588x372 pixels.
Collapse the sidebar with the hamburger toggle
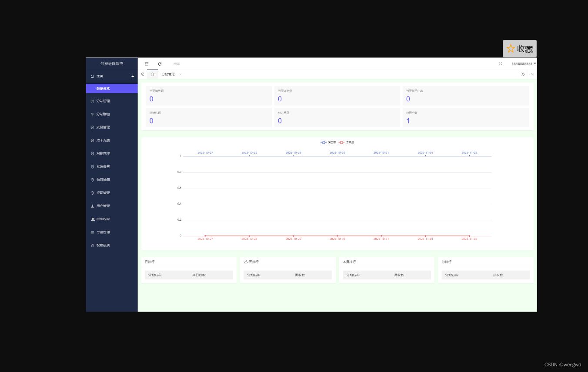point(147,63)
